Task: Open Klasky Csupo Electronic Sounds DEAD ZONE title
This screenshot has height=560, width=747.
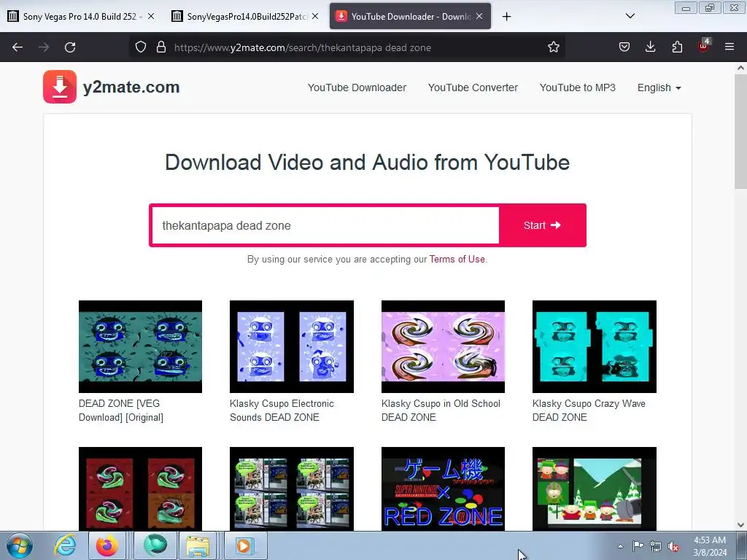Action: pyautogui.click(x=282, y=411)
